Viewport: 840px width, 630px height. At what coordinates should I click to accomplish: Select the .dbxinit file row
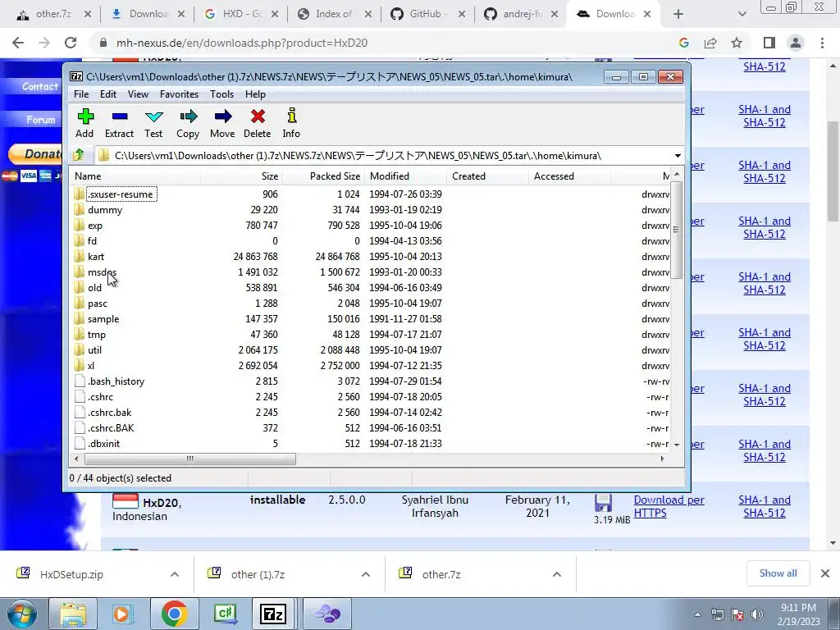point(371,444)
